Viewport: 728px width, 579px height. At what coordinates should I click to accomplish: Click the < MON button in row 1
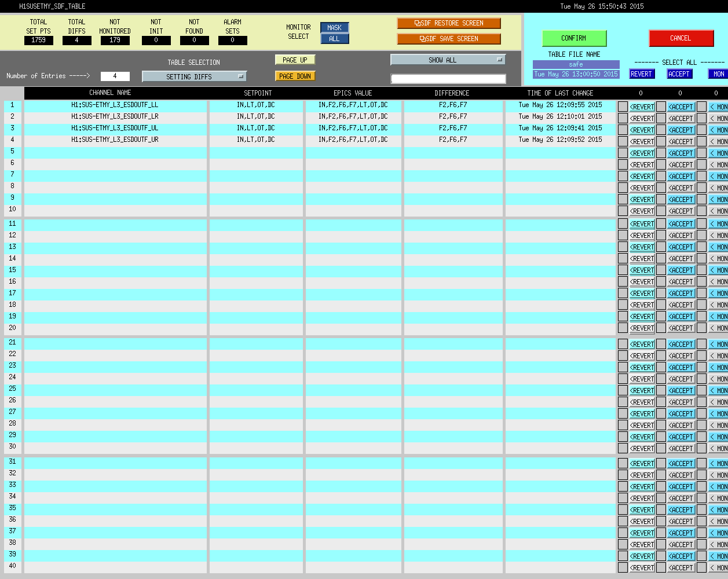pos(719,107)
